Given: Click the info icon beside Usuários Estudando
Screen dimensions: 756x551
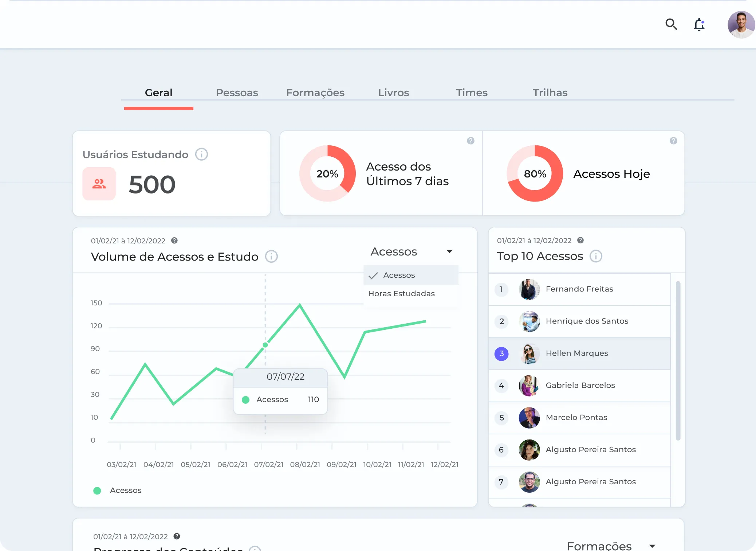Looking at the screenshot, I should [201, 155].
